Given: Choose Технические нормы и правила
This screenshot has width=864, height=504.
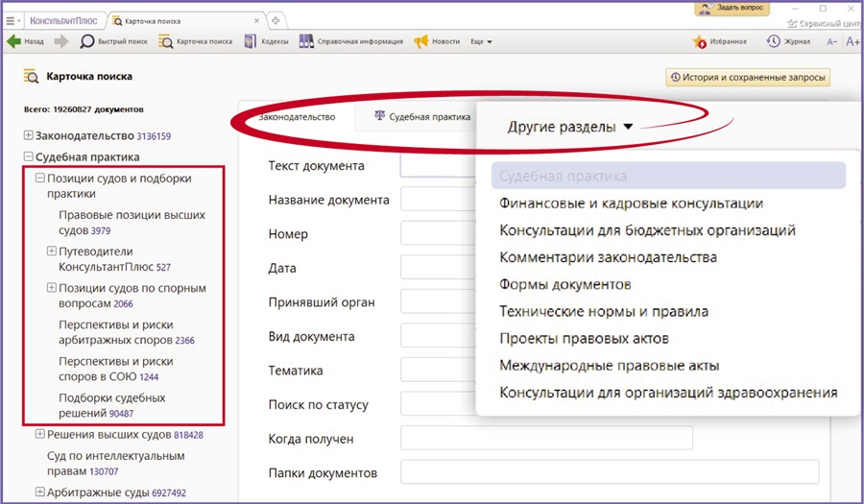Looking at the screenshot, I should click(x=604, y=311).
